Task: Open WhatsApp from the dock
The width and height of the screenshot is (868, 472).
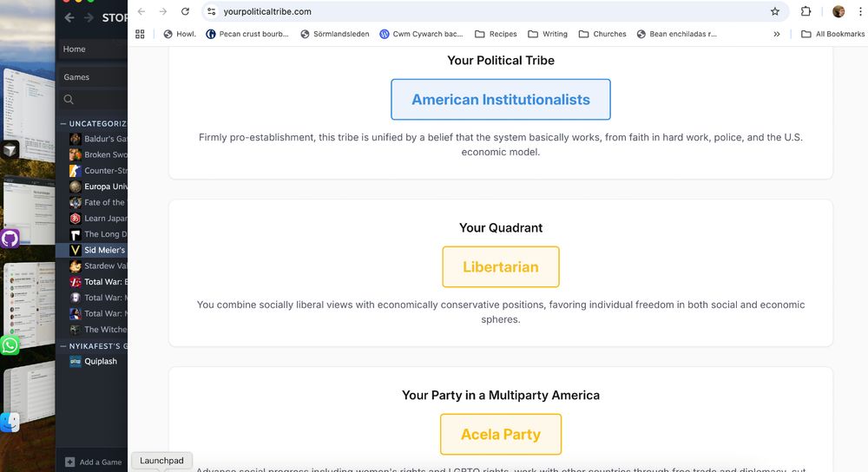Action: pos(10,345)
